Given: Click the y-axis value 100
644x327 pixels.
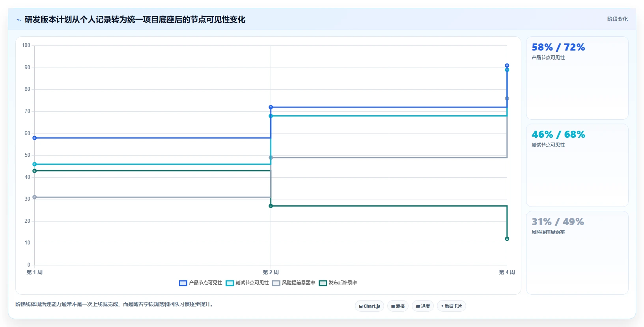Looking at the screenshot, I should tap(26, 45).
